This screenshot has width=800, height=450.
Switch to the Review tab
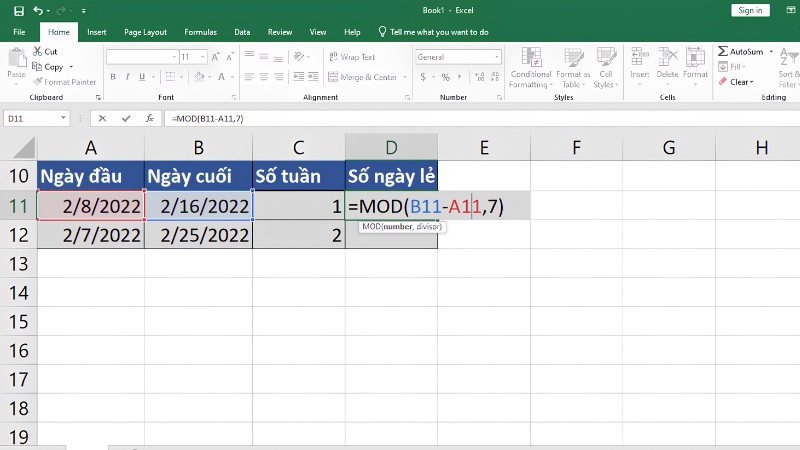tap(280, 32)
